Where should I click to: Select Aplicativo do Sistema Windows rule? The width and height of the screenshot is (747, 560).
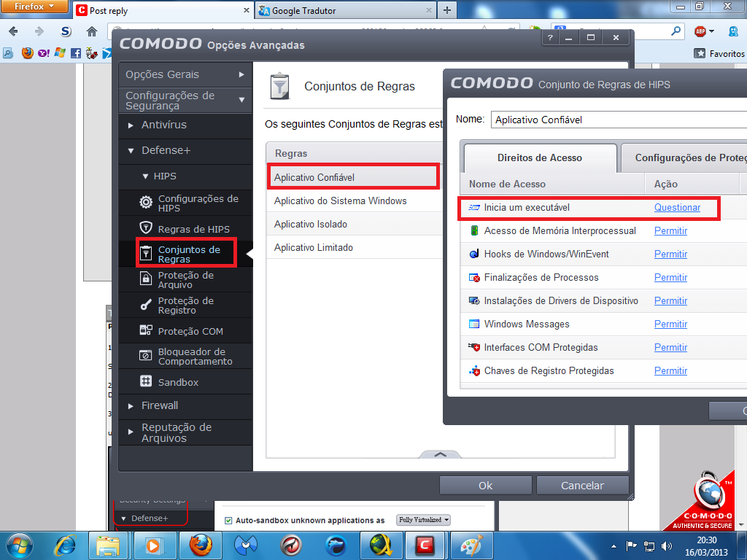click(x=354, y=201)
